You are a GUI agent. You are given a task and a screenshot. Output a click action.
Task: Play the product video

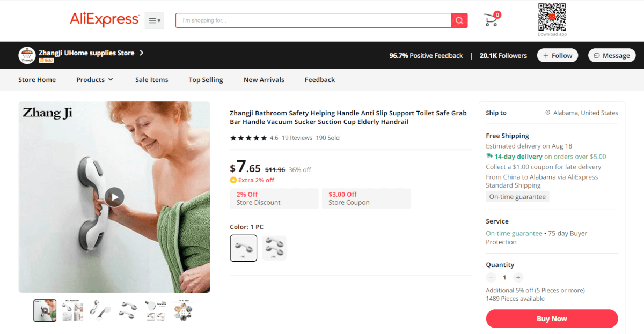[x=114, y=197]
